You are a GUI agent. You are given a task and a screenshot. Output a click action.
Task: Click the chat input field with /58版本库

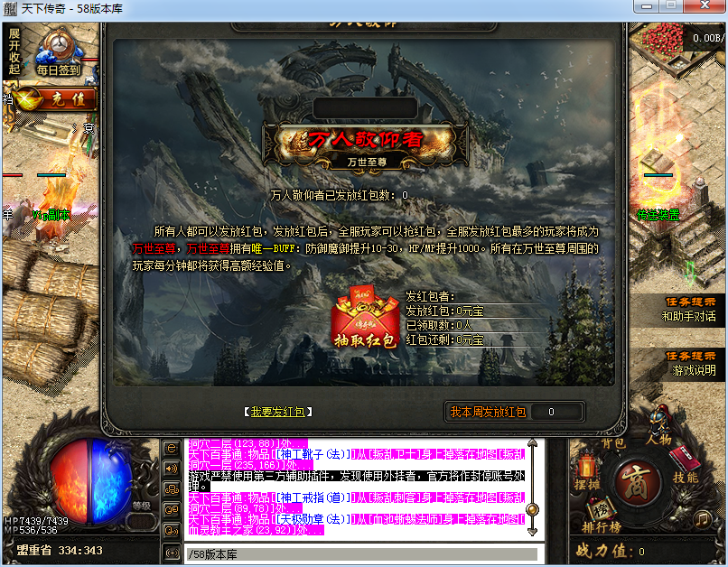pyautogui.click(x=362, y=554)
